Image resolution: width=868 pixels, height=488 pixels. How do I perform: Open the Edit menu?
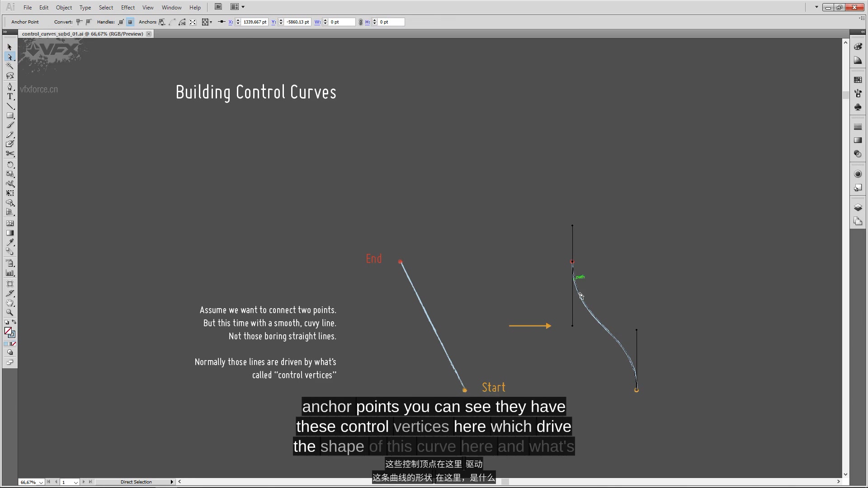tap(44, 7)
